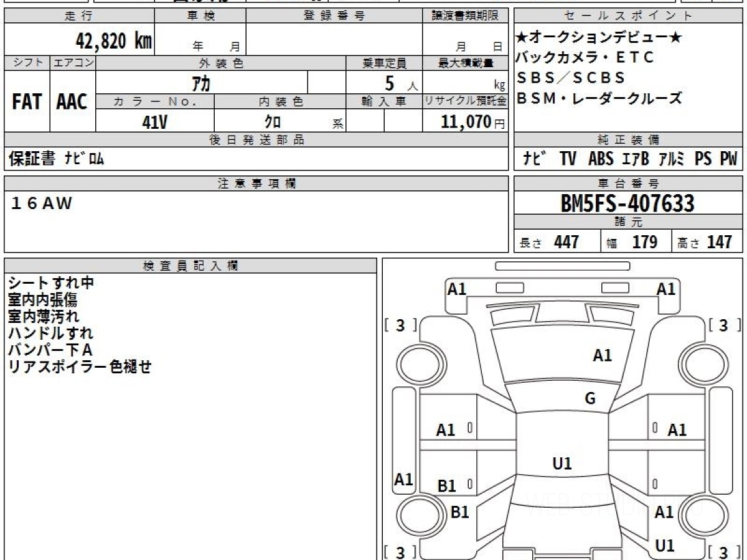Image resolution: width=747 pixels, height=560 pixels.
Task: Click the PW power window item
Action: click(x=728, y=159)
